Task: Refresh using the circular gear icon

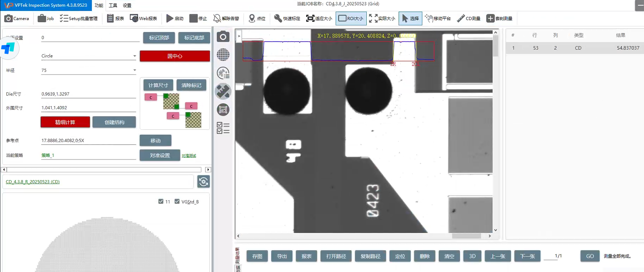Action: click(x=204, y=182)
